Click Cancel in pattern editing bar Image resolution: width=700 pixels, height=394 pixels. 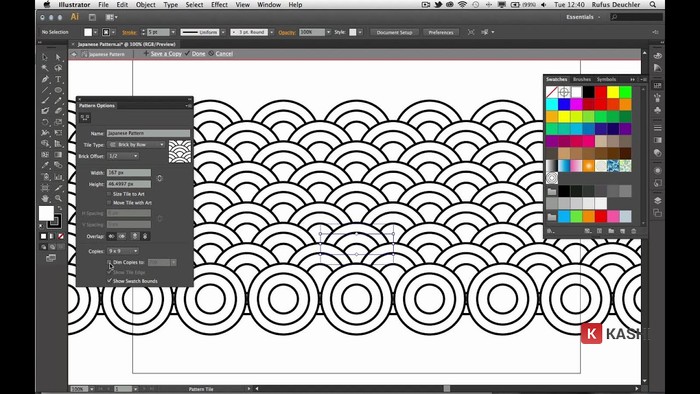221,54
